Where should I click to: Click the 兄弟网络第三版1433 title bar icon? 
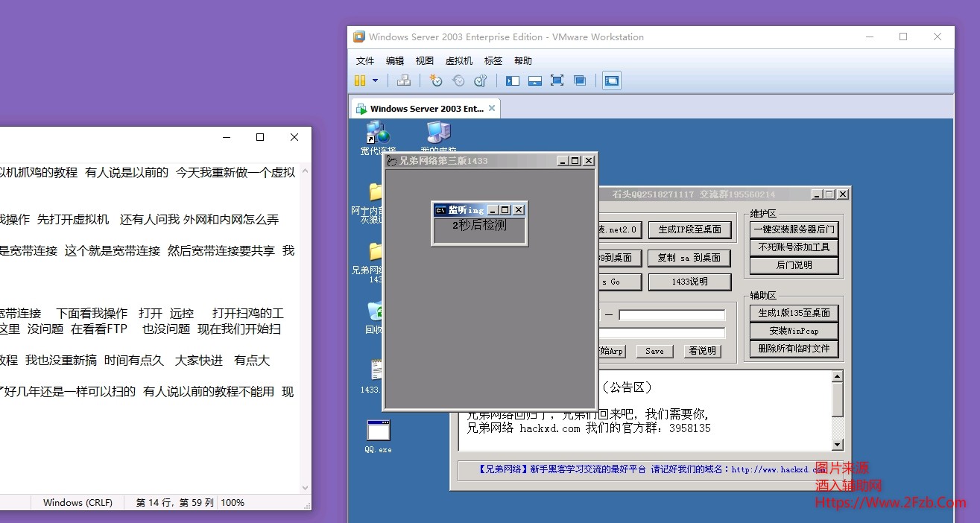391,161
